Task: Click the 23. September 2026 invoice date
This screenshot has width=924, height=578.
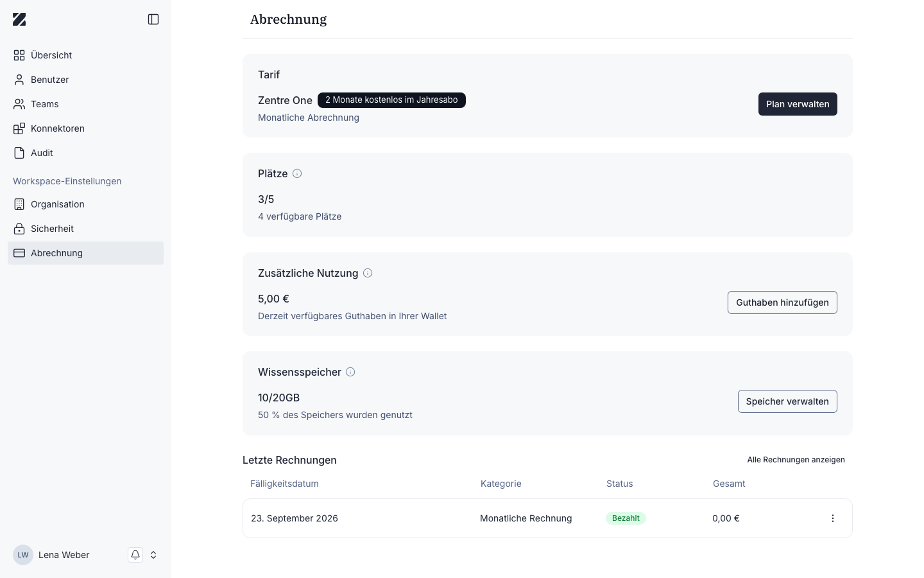Action: [295, 518]
